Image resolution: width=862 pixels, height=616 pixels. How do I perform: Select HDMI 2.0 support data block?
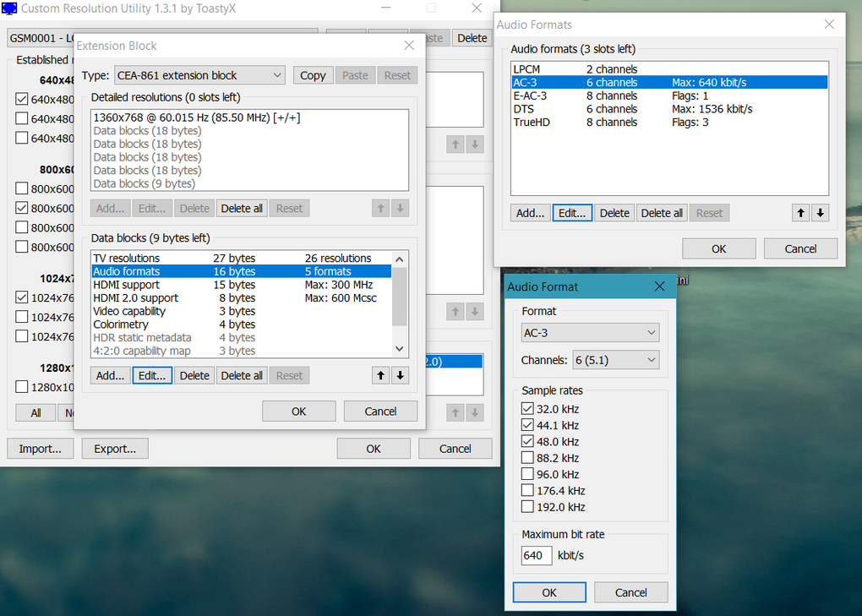242,297
